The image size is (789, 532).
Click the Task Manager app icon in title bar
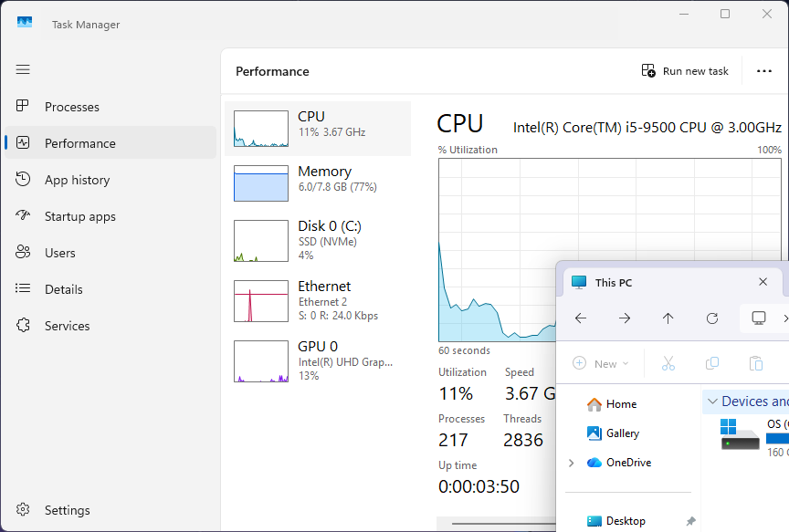(24, 22)
